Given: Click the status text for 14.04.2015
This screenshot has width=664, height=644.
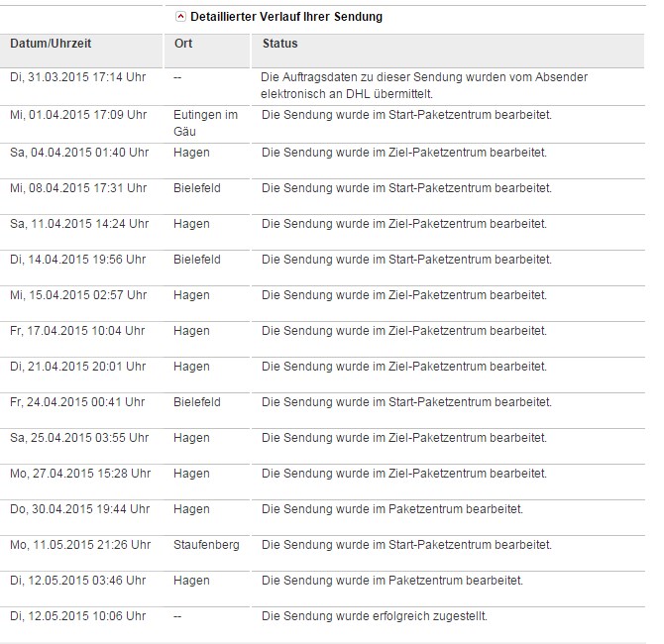Looking at the screenshot, I should (x=406, y=260).
